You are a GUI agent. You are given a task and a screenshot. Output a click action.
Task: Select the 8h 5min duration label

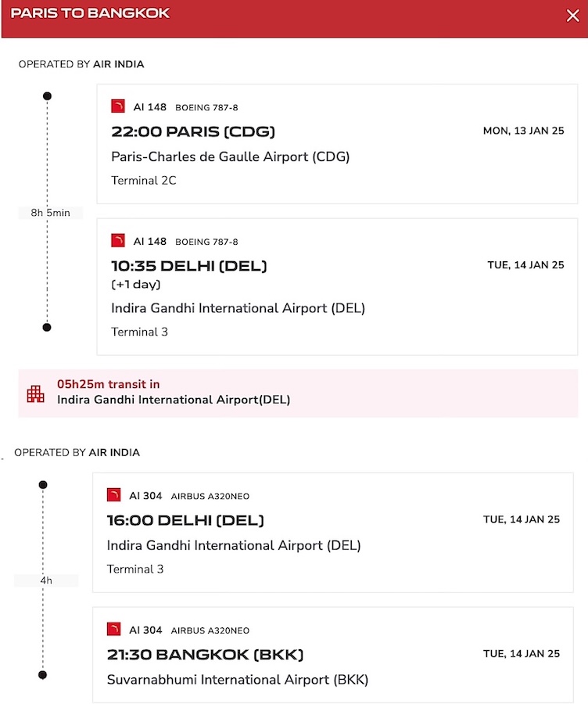tap(50, 213)
